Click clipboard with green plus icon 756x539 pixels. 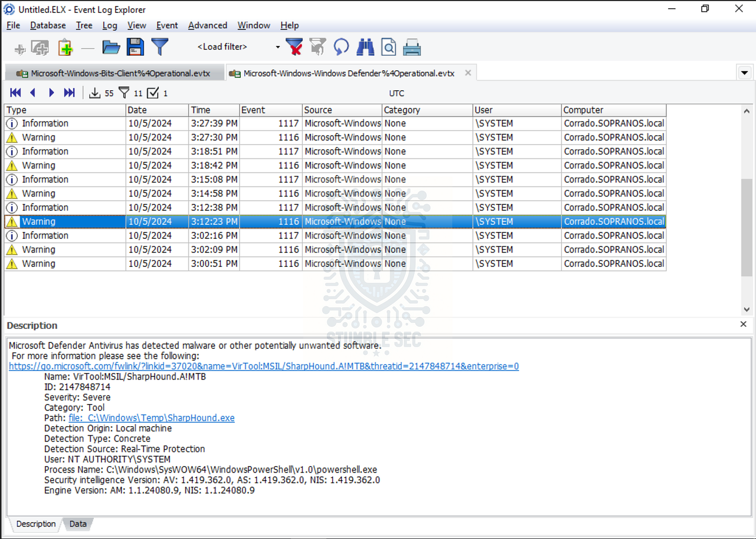click(65, 48)
